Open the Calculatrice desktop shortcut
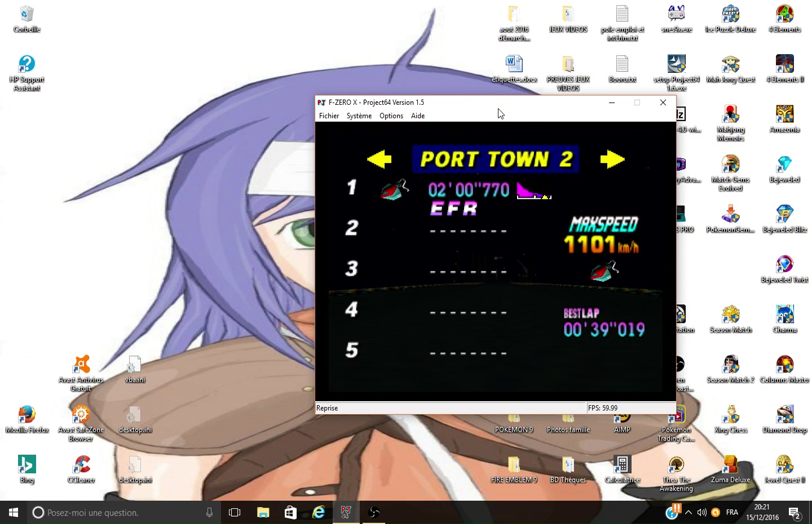The width and height of the screenshot is (812, 524). click(622, 469)
